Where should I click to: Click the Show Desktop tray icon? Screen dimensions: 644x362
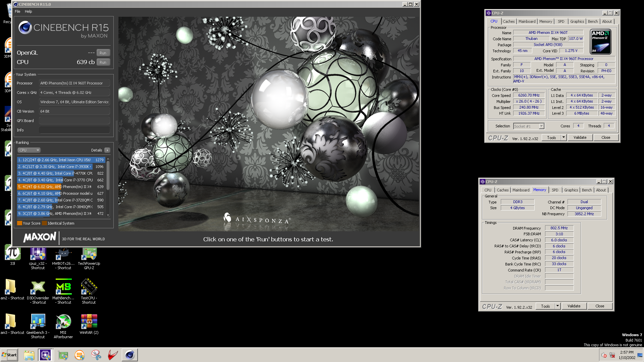click(x=640, y=355)
